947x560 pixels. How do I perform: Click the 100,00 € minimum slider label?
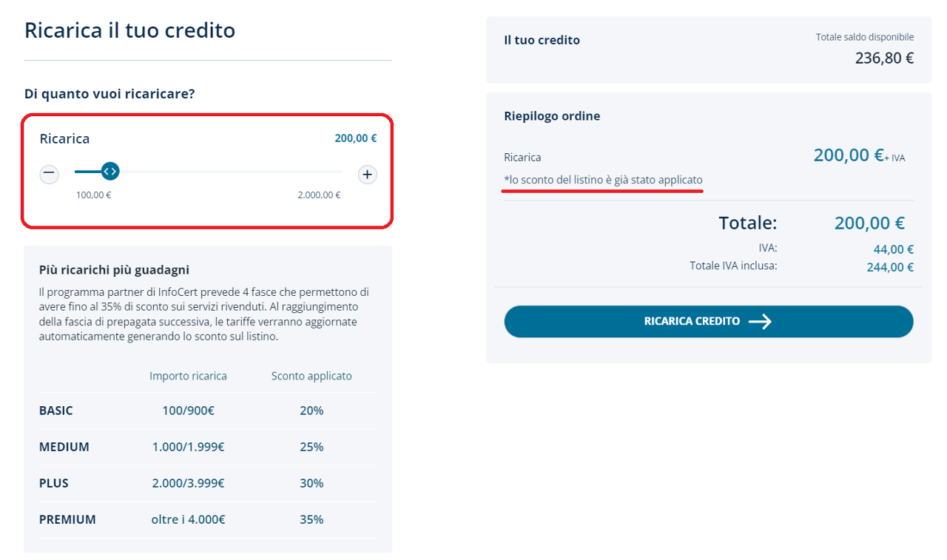click(x=93, y=195)
